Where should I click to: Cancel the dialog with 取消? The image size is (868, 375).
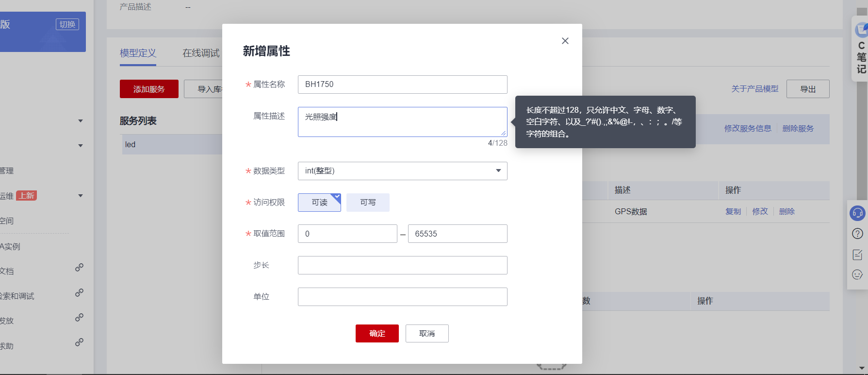[427, 333]
